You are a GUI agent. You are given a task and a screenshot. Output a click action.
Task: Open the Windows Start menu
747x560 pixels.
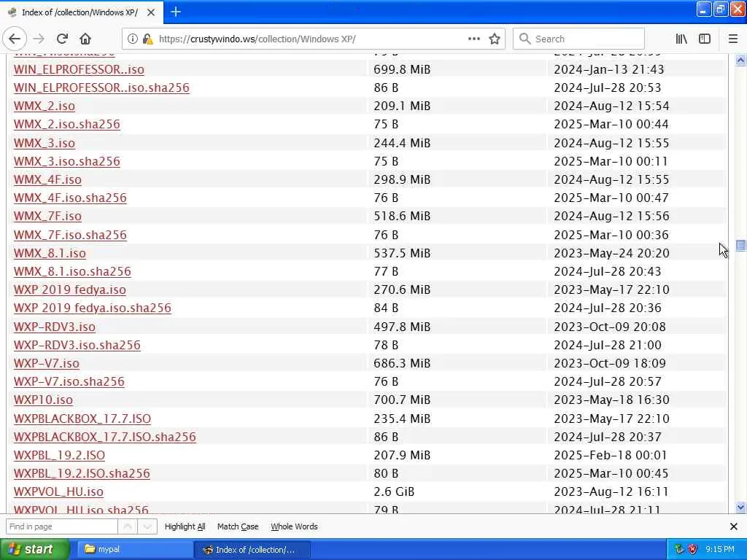[34, 549]
